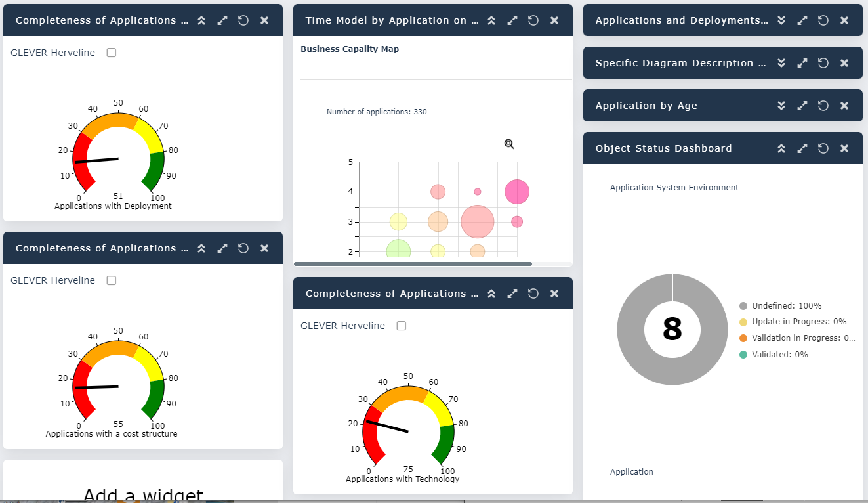Click zoom magnifier icon on bubble chart
The height and width of the screenshot is (503, 868).
(509, 144)
